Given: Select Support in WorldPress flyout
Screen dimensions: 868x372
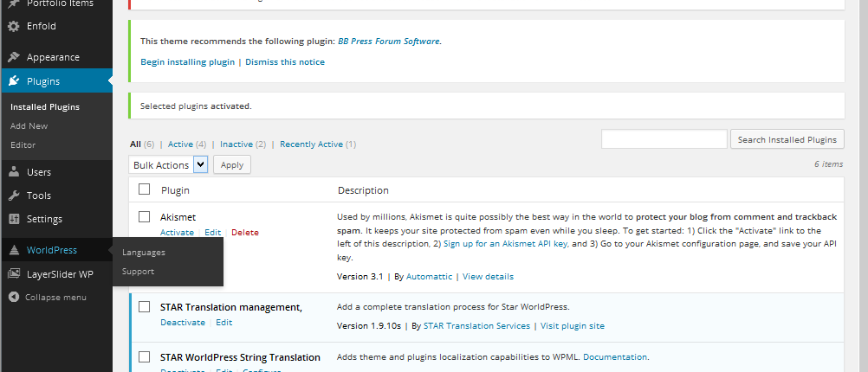Looking at the screenshot, I should pyautogui.click(x=138, y=272).
